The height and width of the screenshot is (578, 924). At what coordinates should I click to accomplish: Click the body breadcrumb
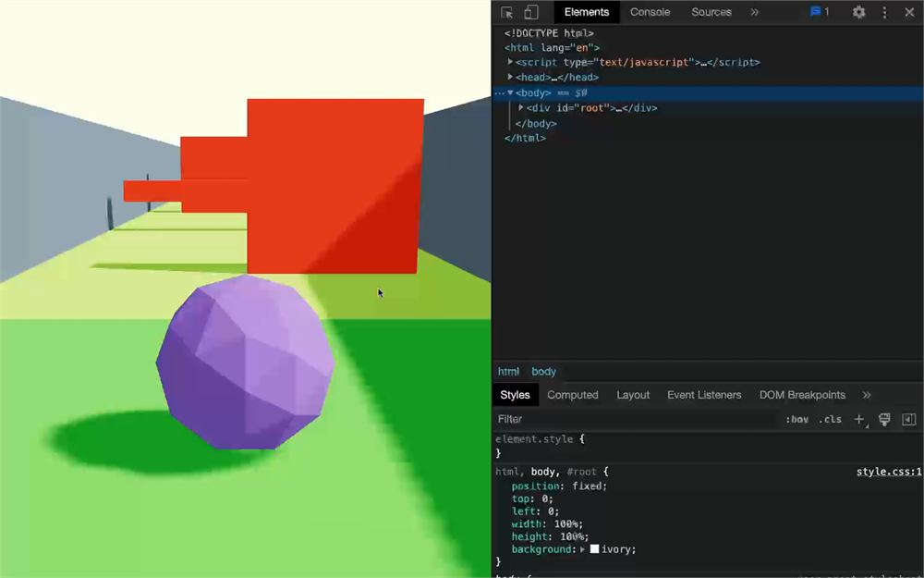[543, 372]
